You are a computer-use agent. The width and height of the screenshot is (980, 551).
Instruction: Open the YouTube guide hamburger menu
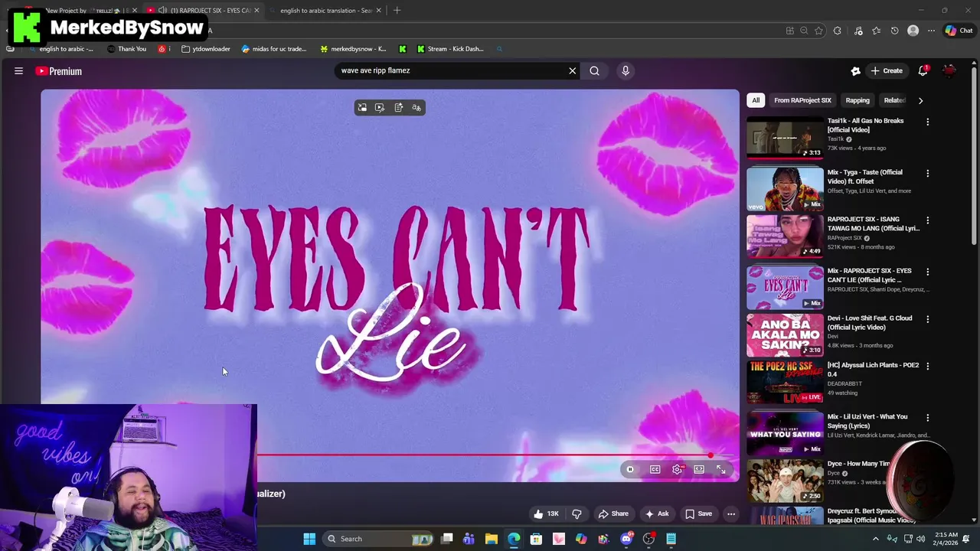[x=18, y=71]
